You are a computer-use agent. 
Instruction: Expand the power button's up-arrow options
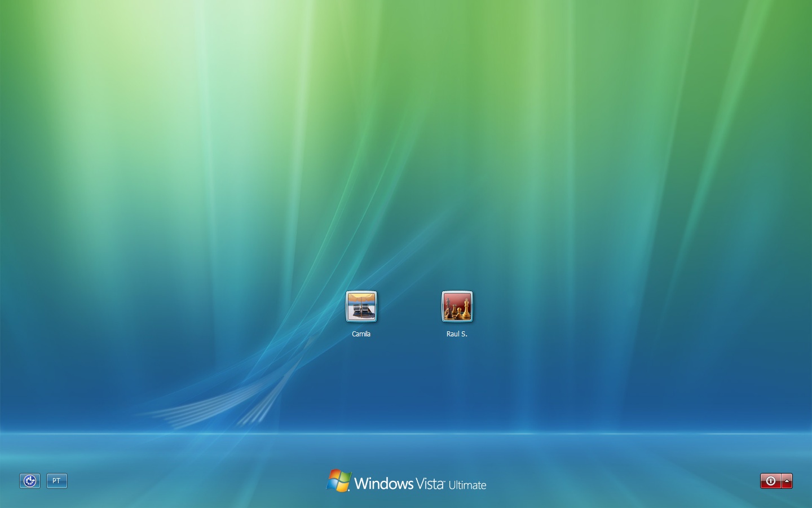[787, 481]
